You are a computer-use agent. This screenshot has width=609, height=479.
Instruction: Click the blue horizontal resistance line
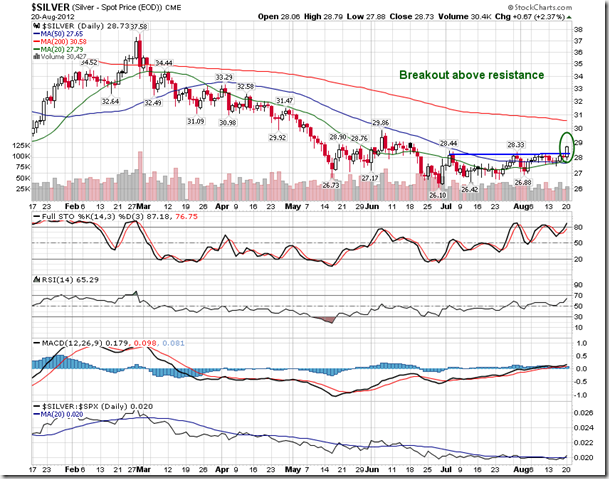500,153
